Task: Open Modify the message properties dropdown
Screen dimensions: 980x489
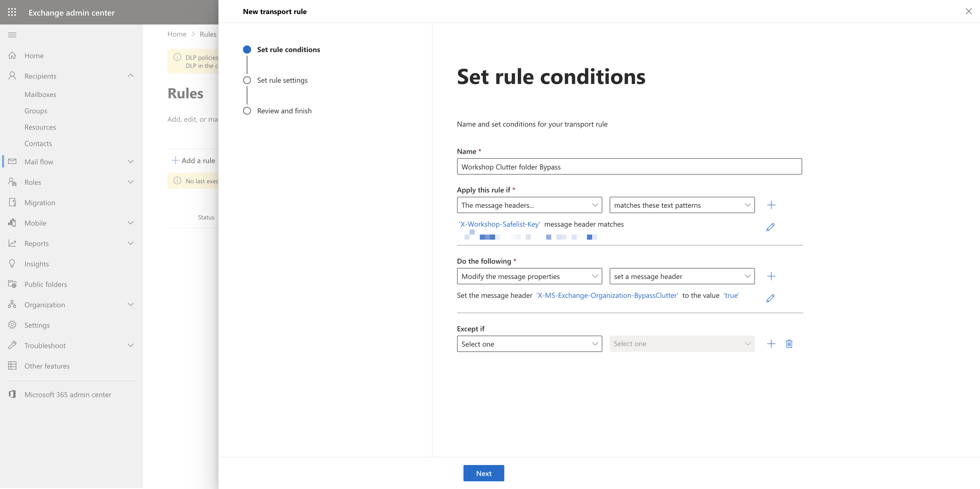Action: pos(529,276)
